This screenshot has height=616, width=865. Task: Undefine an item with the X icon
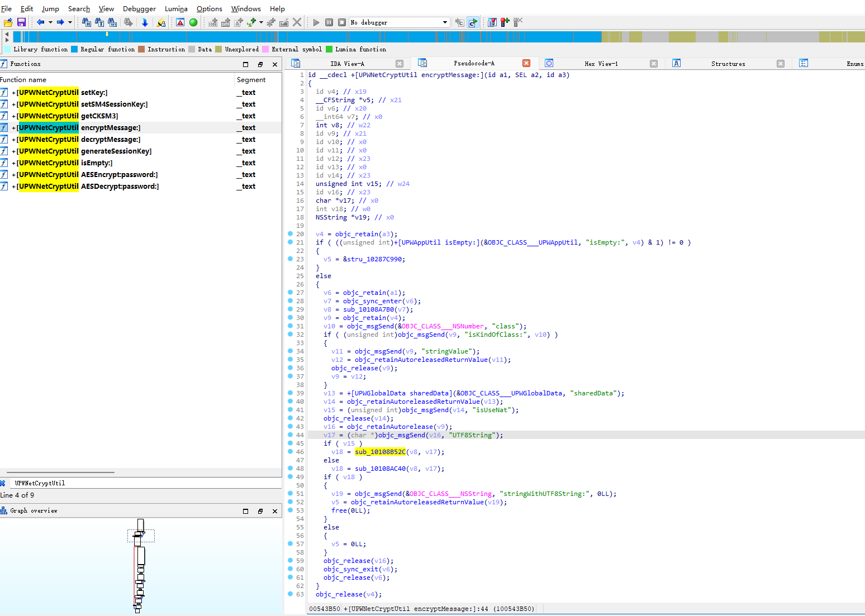pyautogui.click(x=296, y=22)
